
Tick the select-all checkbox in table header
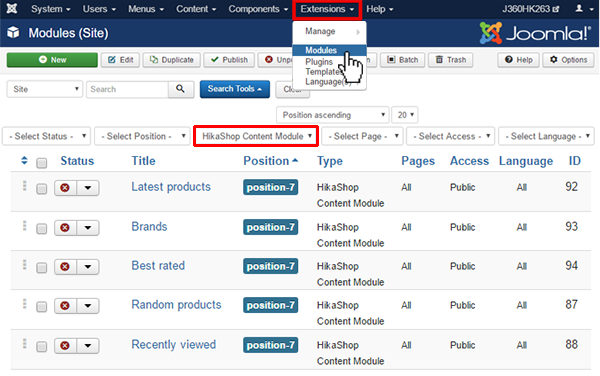pyautogui.click(x=41, y=163)
